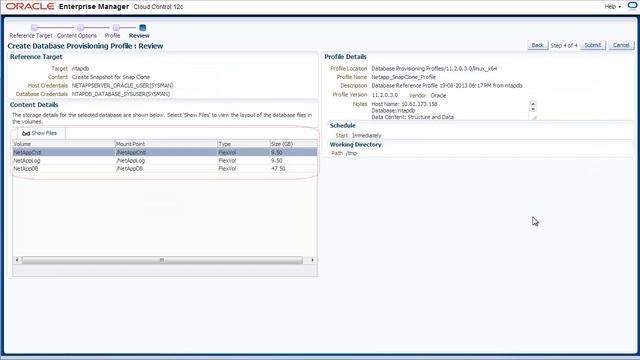
Task: Click the Notes scroll down arrow
Action: (x=533, y=109)
